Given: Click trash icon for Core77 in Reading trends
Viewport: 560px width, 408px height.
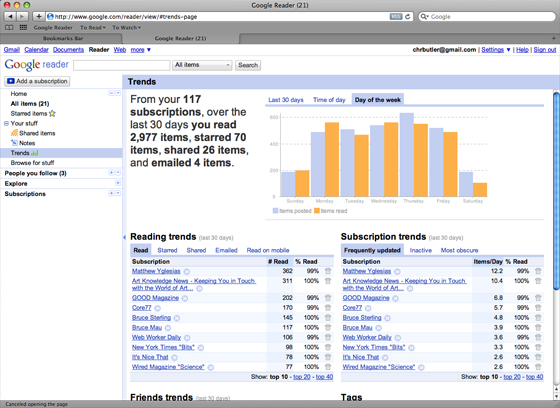Looking at the screenshot, I should (x=328, y=308).
